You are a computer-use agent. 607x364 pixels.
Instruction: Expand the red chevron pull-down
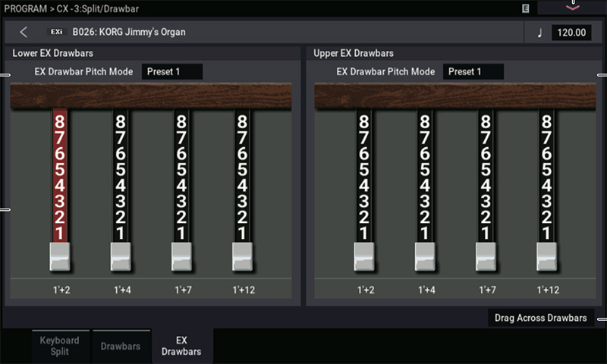pyautogui.click(x=572, y=7)
